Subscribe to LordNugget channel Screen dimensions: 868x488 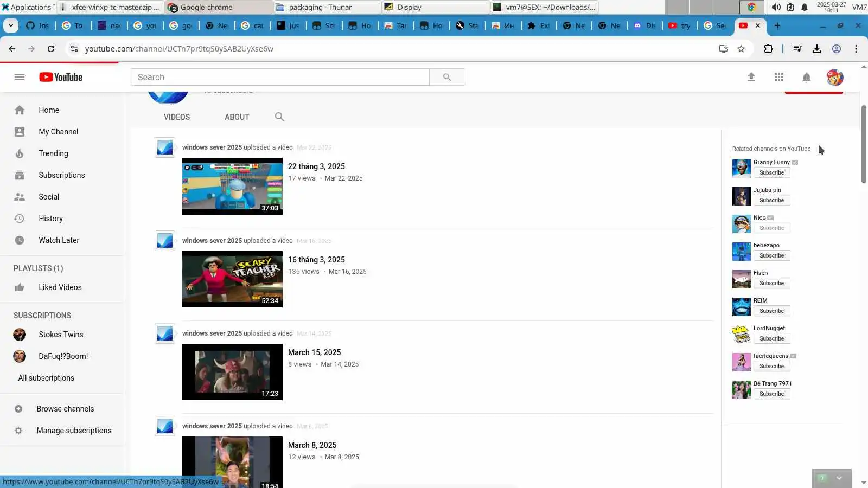(x=771, y=338)
